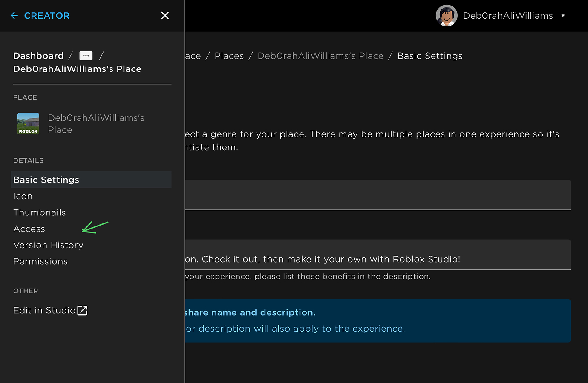This screenshot has height=383, width=588.
Task: Click the Roblox place thumbnail image
Action: click(x=28, y=124)
